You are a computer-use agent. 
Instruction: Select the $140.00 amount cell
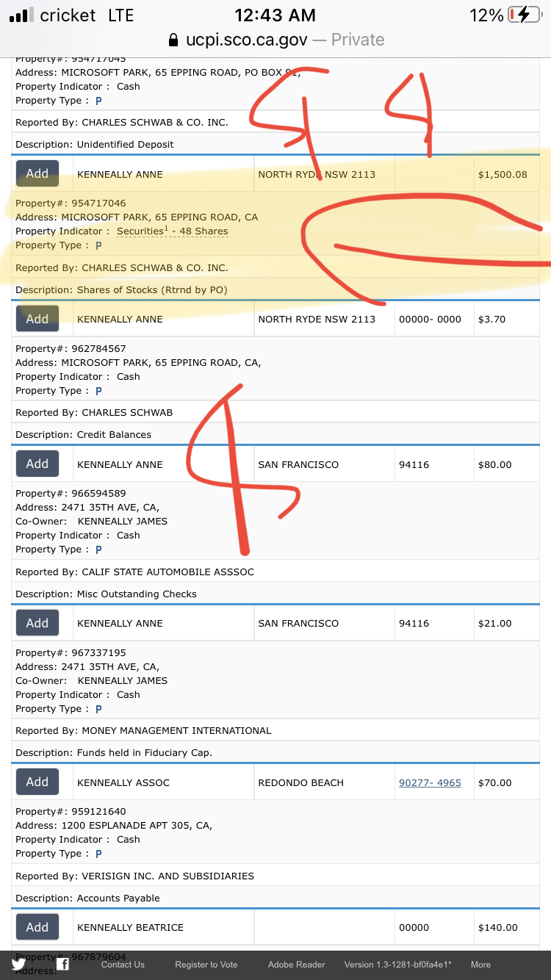coord(506,927)
